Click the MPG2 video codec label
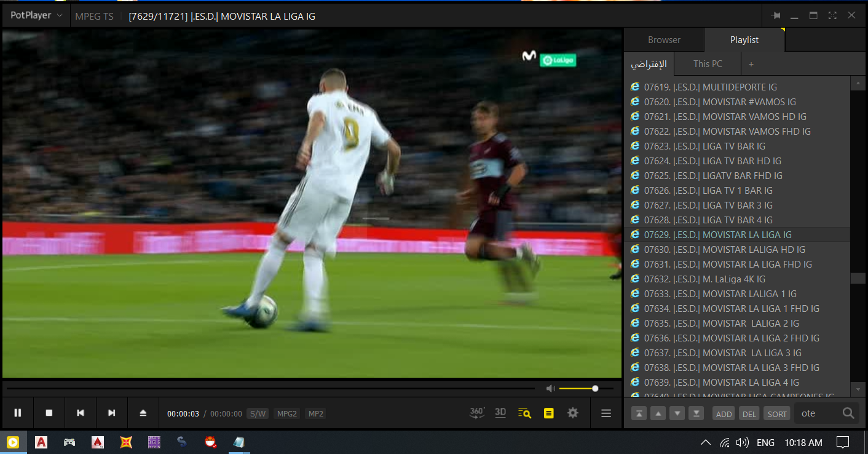This screenshot has height=454, width=868. point(287,414)
